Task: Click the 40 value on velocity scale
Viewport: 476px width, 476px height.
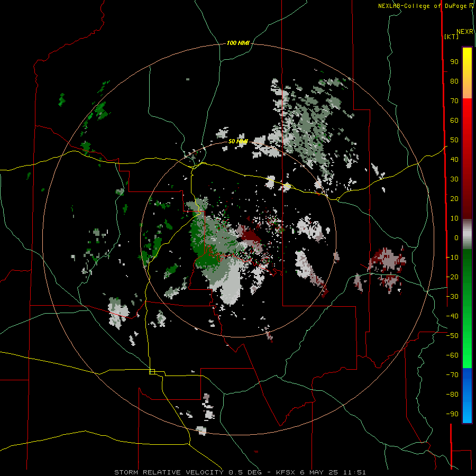Action: click(454, 159)
